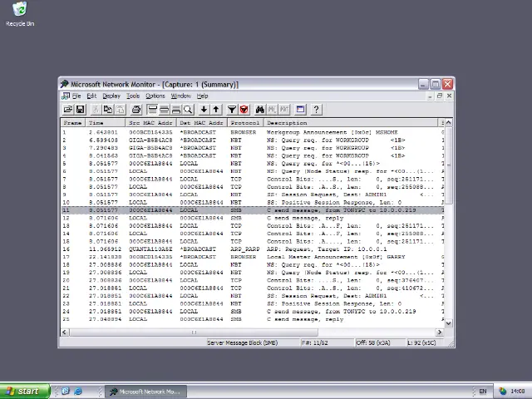Click the horizontal scrollbar thumb
The height and width of the screenshot is (399, 532).
194,332
